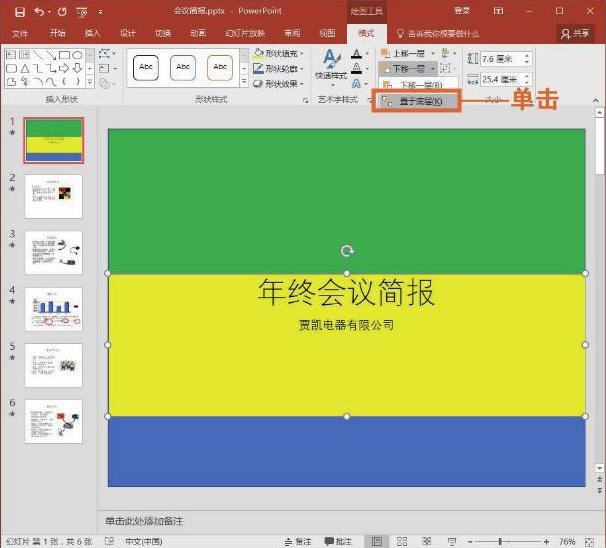The width and height of the screenshot is (606, 548).
Task: Select the rounded rectangle shape
Action: coord(12,69)
